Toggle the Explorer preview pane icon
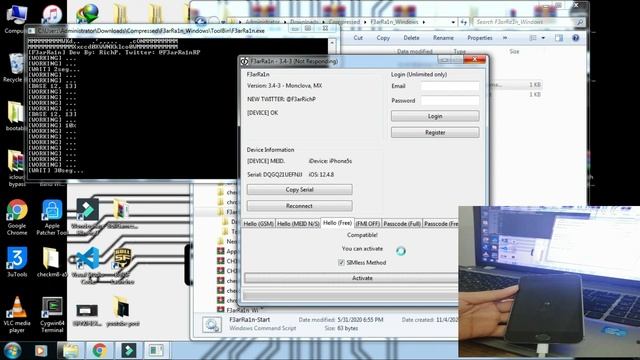Viewport: 640px width, 360px height. [x=559, y=38]
